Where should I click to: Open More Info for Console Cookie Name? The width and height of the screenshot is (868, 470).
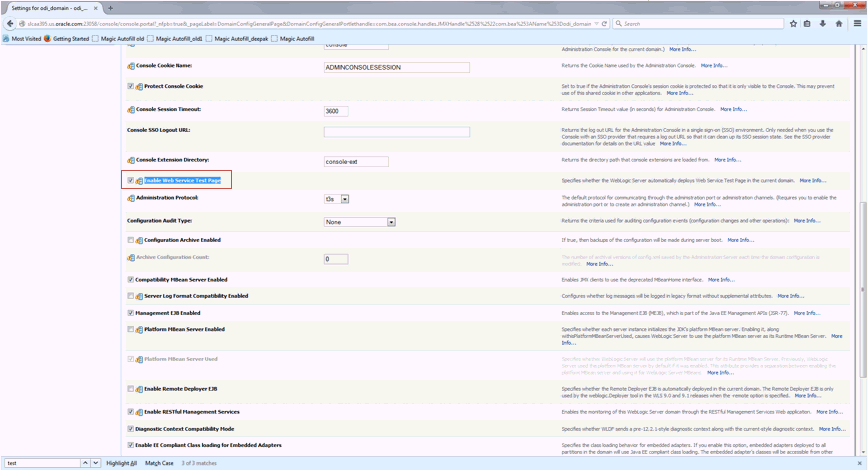coord(714,65)
